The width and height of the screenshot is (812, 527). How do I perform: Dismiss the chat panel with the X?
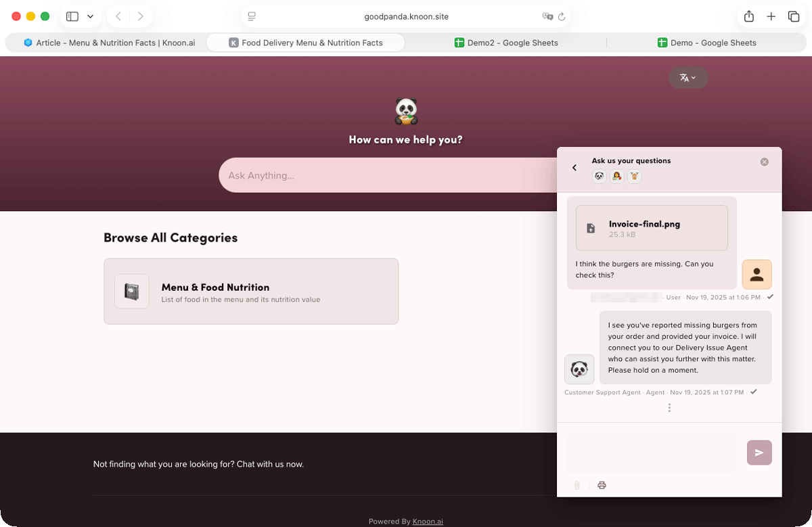(x=765, y=162)
